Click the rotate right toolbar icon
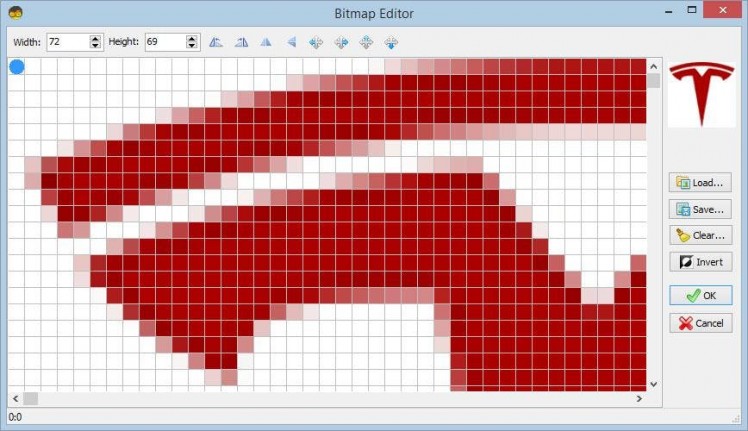The image size is (748, 431). pos(241,42)
